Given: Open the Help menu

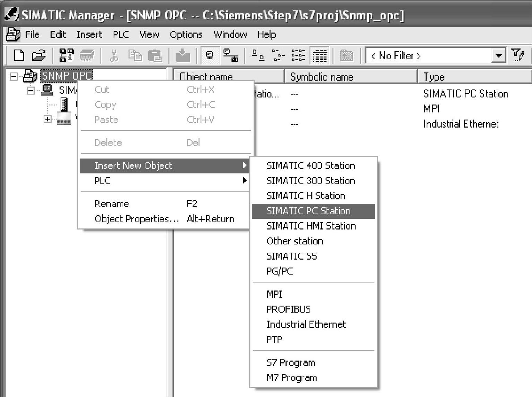Looking at the screenshot, I should click(267, 35).
